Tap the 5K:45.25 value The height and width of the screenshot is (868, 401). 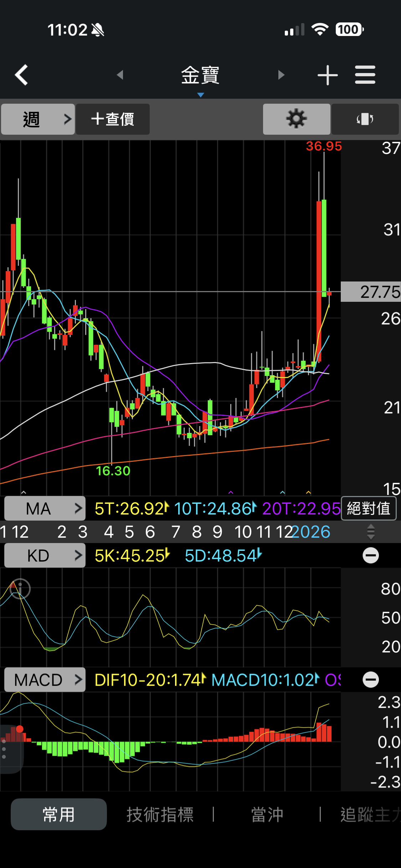[x=132, y=556]
